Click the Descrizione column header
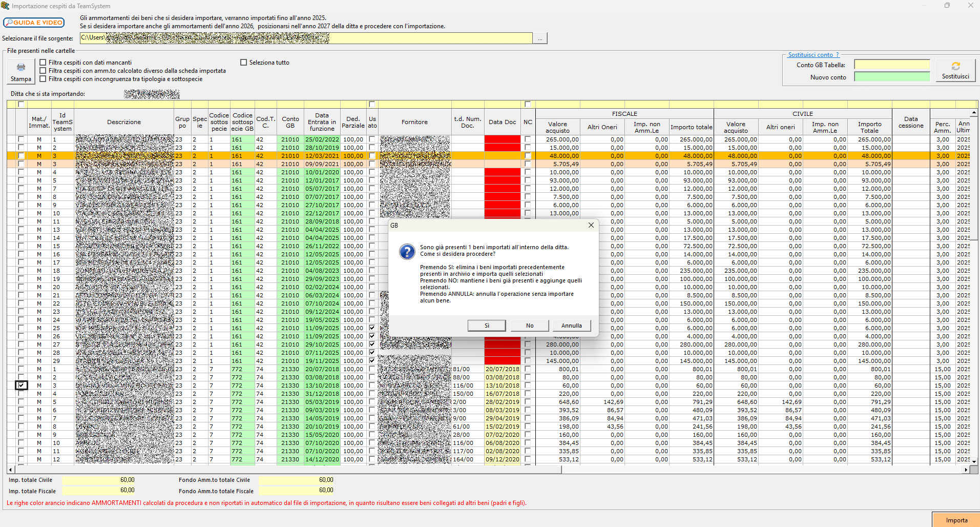The width and height of the screenshot is (980, 527). point(124,122)
